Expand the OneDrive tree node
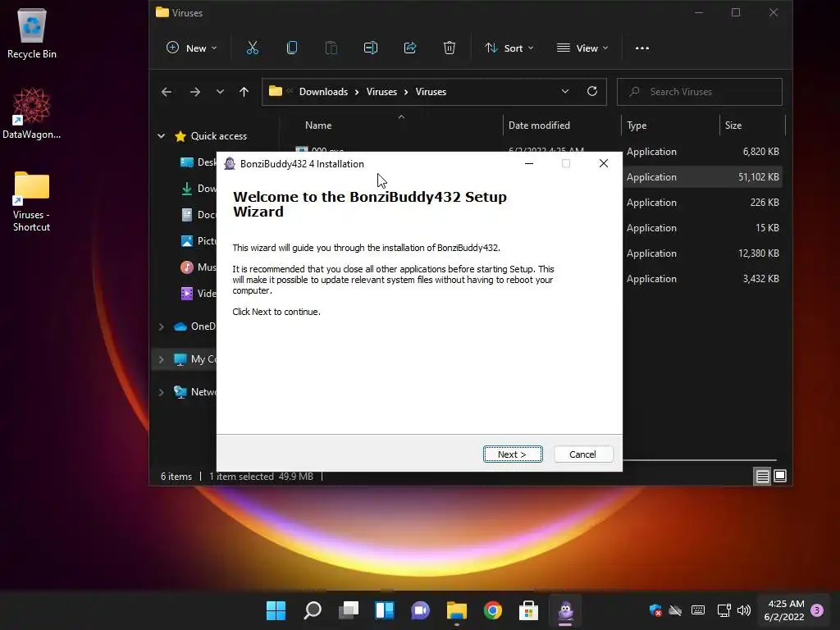This screenshot has width=840, height=630. pyautogui.click(x=162, y=326)
